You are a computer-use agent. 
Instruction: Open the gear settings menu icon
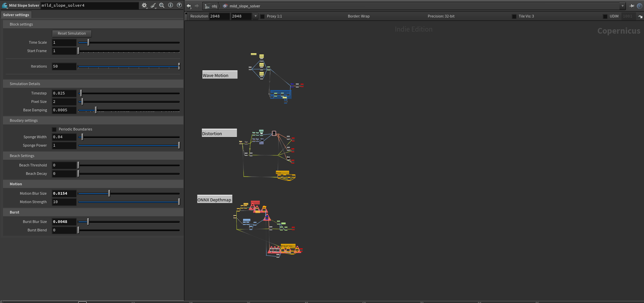tap(144, 5)
